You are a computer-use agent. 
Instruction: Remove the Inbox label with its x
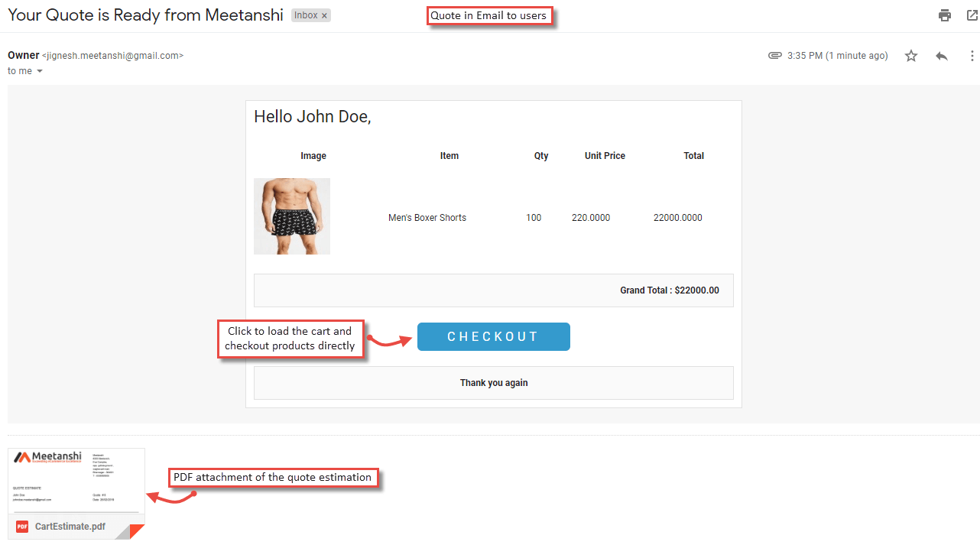pyautogui.click(x=324, y=15)
